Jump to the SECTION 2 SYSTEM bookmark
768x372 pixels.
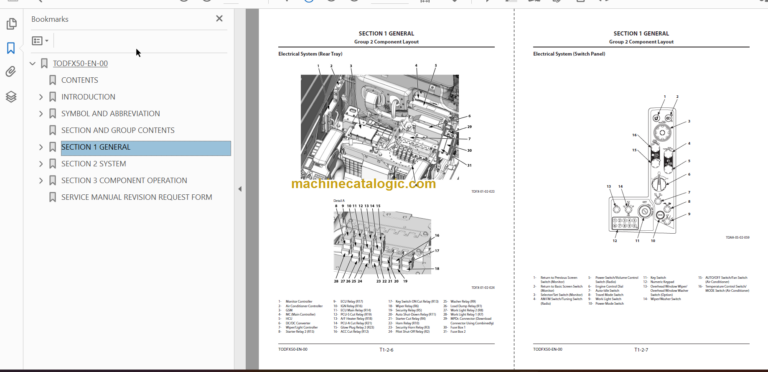pos(94,163)
